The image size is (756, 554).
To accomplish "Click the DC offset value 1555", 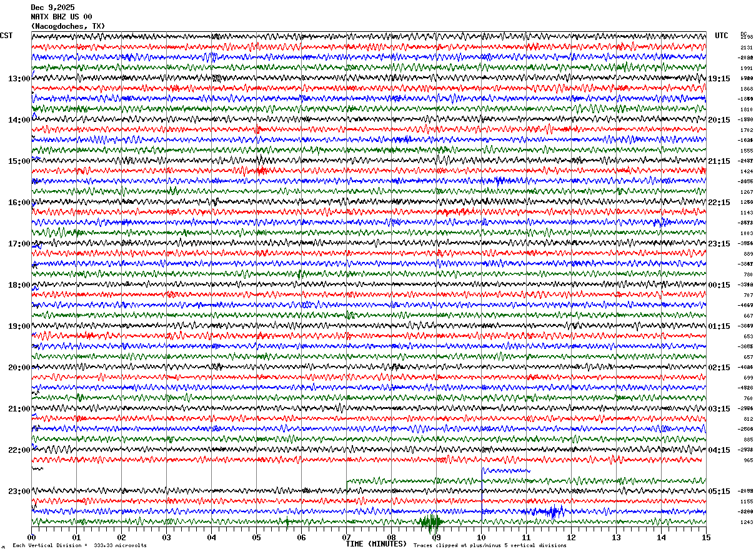I will 747,151.
